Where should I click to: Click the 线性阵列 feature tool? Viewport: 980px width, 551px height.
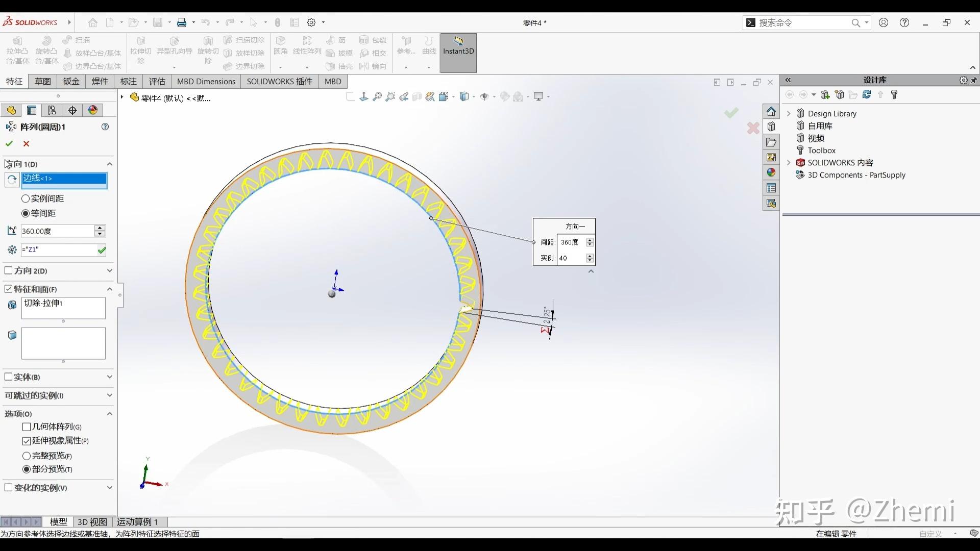(307, 46)
